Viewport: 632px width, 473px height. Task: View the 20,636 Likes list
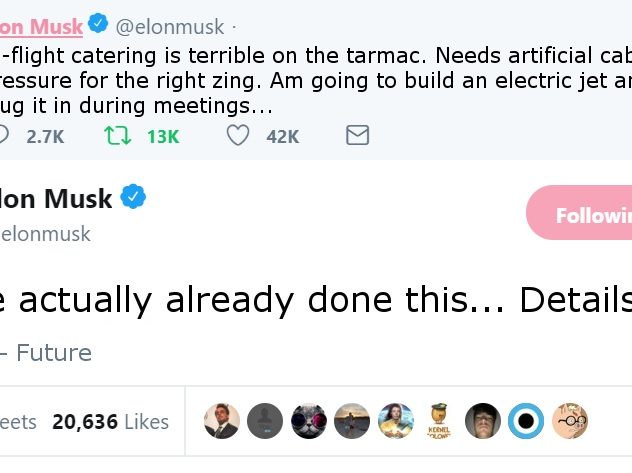click(110, 422)
